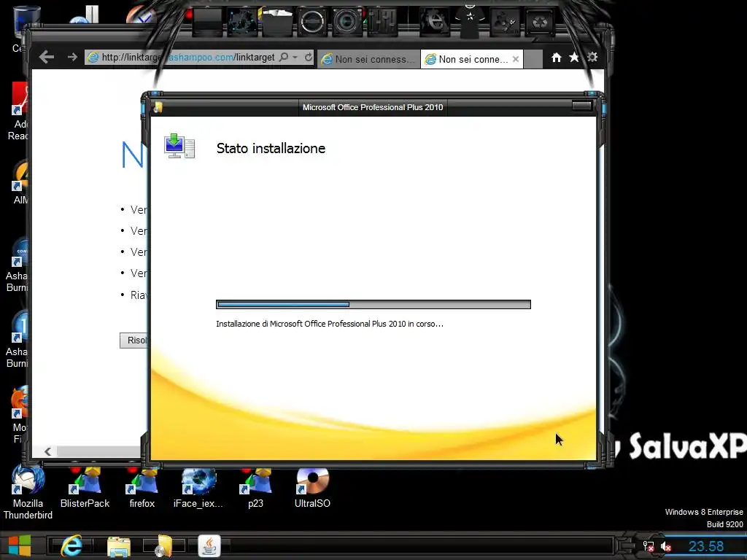Select iFace_iex desktop shortcut
747x560 pixels.
pyautogui.click(x=198, y=488)
